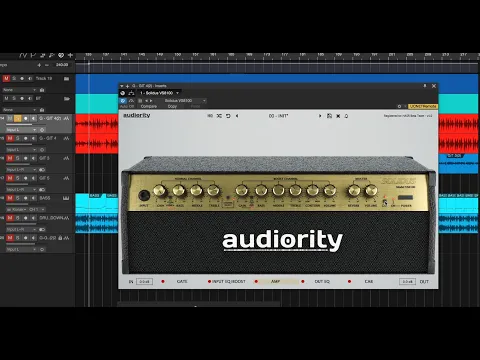Click the waveform icon on the G - GIT 4(2) track

point(66,118)
